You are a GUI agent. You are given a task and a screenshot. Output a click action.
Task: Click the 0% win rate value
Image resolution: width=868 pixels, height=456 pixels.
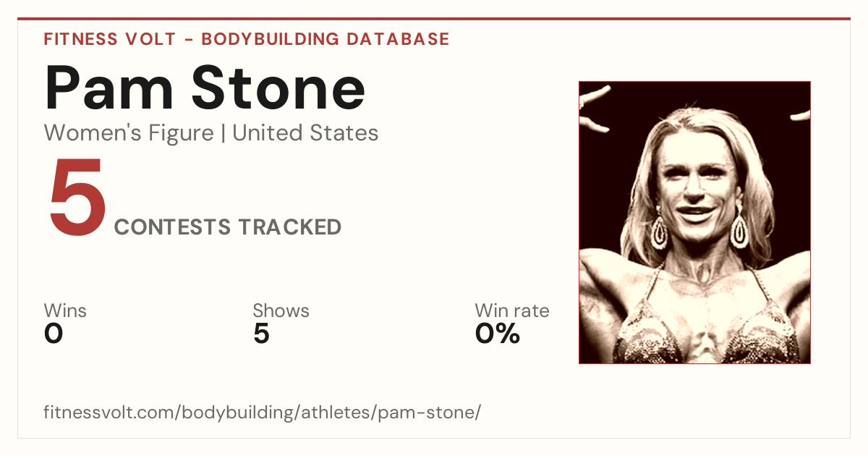pyautogui.click(x=498, y=334)
